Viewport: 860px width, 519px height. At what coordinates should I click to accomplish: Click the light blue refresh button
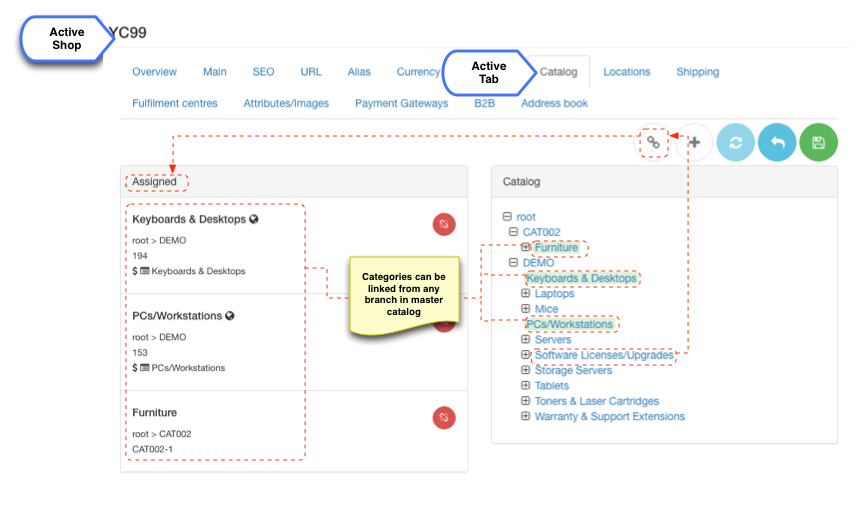[x=735, y=143]
